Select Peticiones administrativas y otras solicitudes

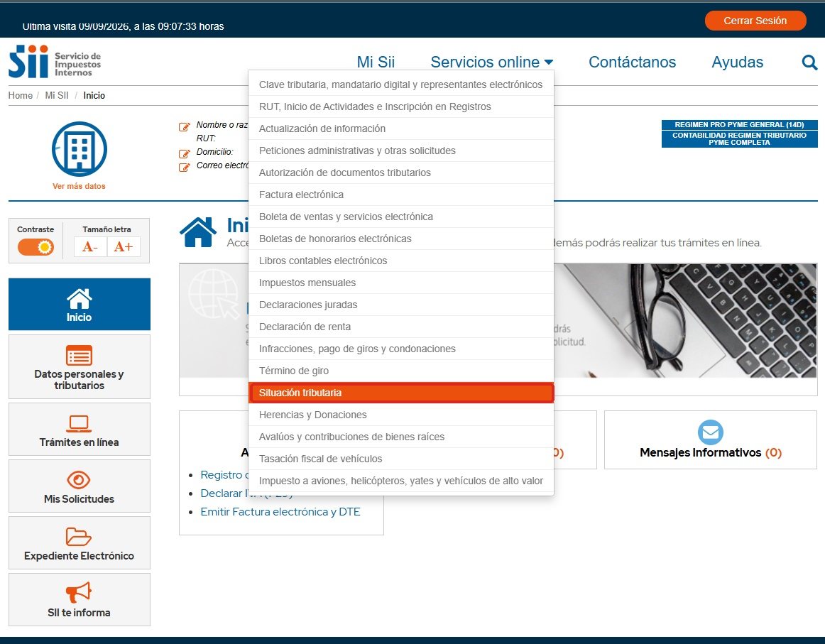click(401, 151)
